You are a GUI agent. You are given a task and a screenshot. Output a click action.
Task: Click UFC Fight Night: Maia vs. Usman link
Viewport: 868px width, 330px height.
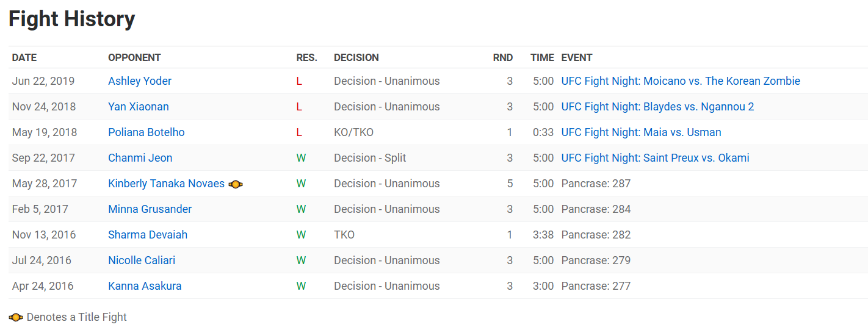point(641,132)
